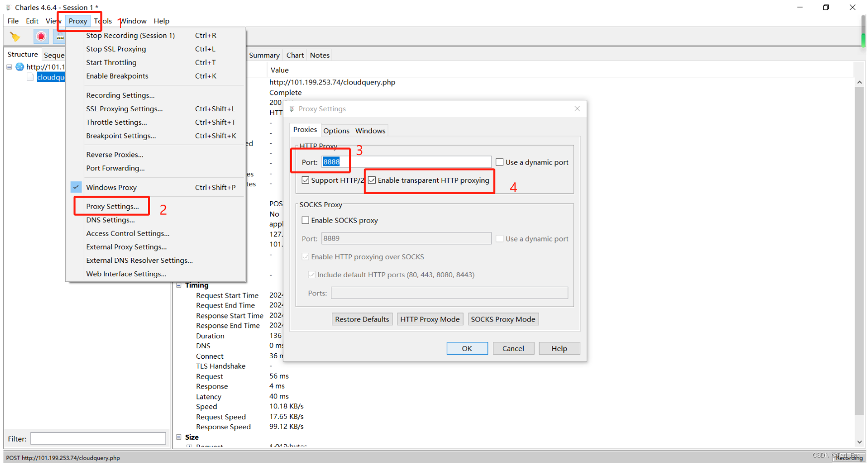The height and width of the screenshot is (463, 868).
Task: Click OK in Proxy Settings
Action: [x=467, y=348]
